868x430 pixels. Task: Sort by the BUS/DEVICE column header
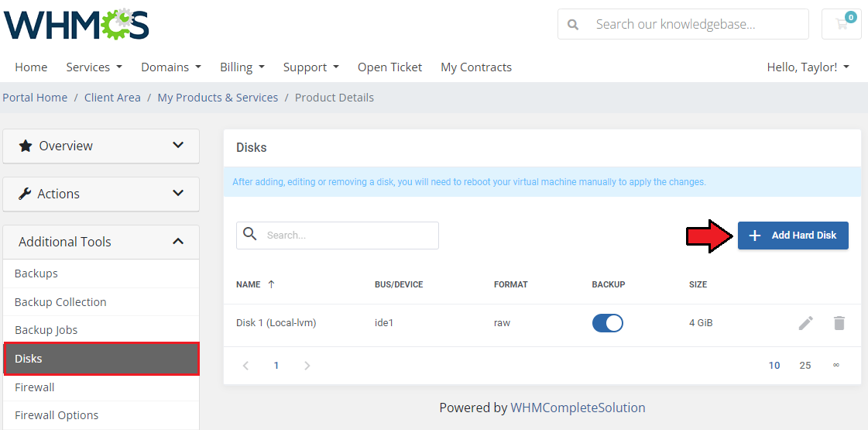399,284
